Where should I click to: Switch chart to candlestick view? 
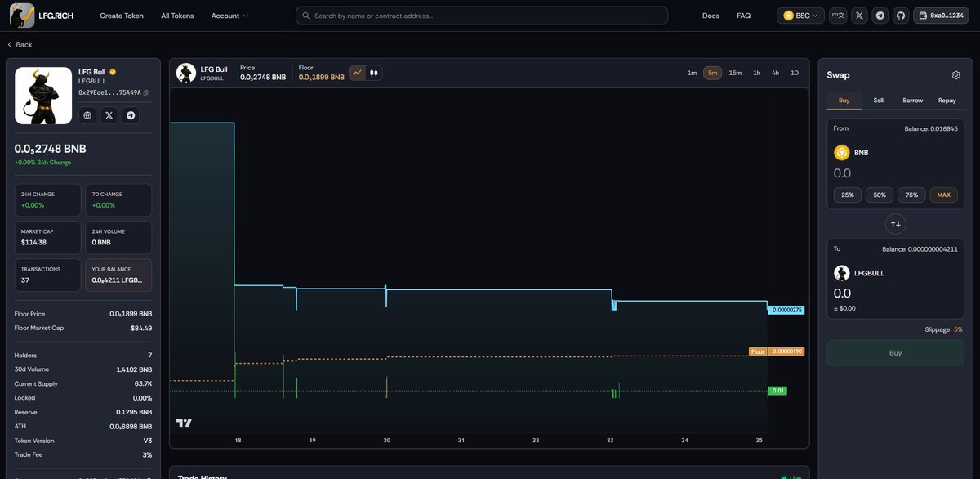(374, 73)
